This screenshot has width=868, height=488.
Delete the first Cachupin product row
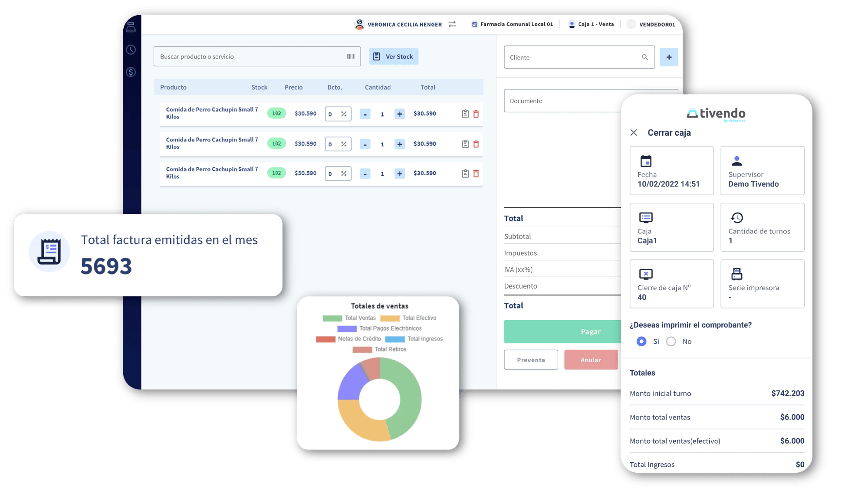(476, 114)
